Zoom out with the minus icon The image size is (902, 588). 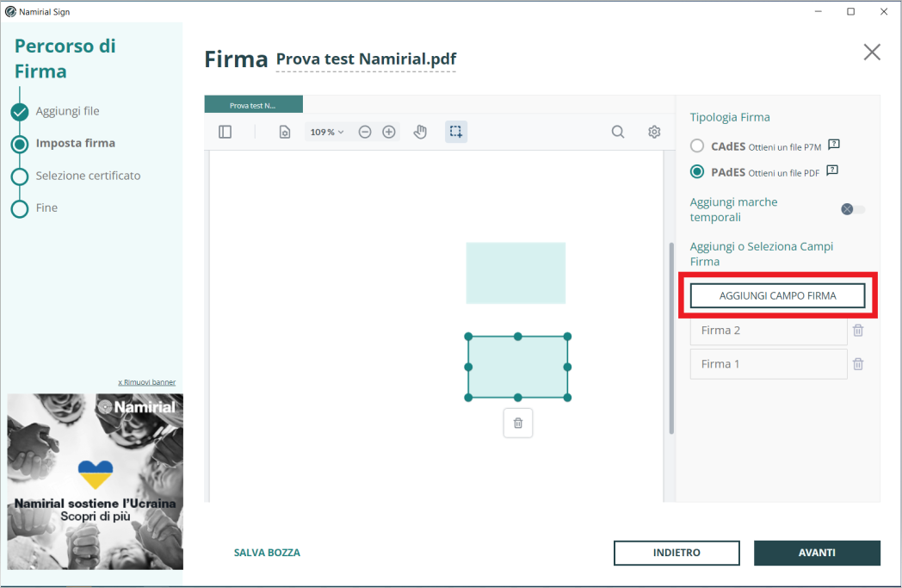pyautogui.click(x=365, y=132)
